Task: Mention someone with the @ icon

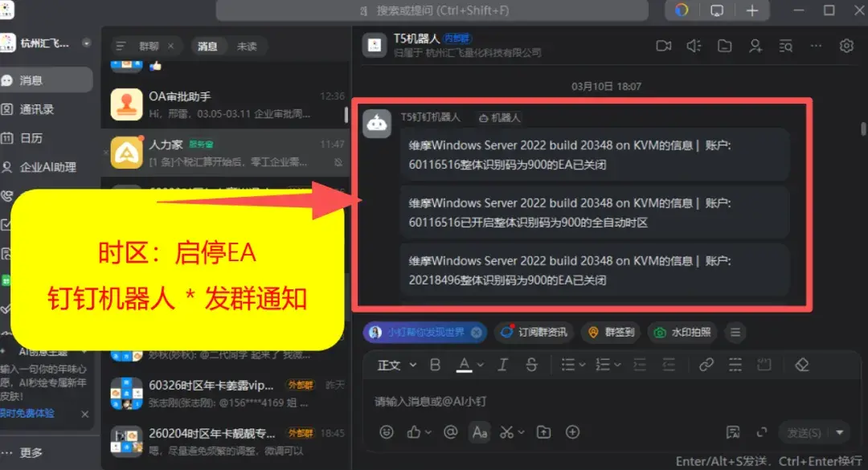Action: tap(451, 431)
